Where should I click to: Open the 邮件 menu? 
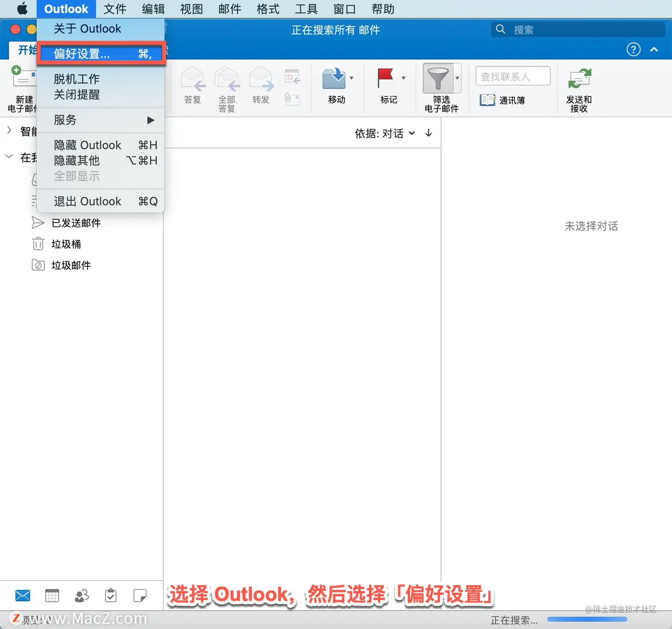click(x=230, y=9)
